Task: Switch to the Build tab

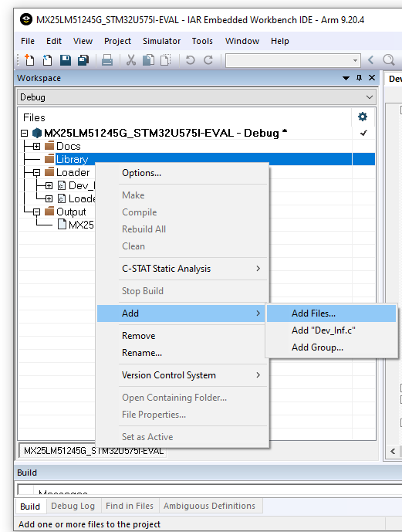Action: 30,507
